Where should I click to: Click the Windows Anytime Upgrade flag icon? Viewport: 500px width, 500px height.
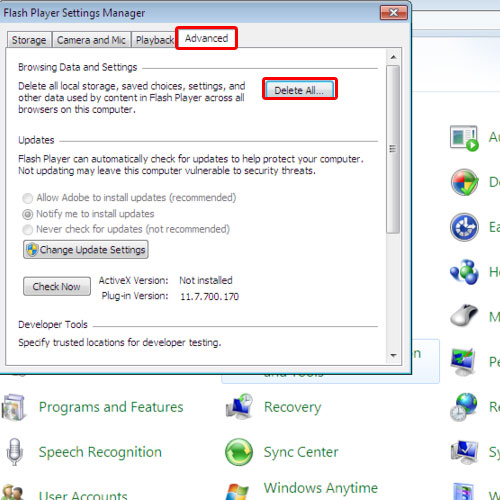(x=237, y=492)
